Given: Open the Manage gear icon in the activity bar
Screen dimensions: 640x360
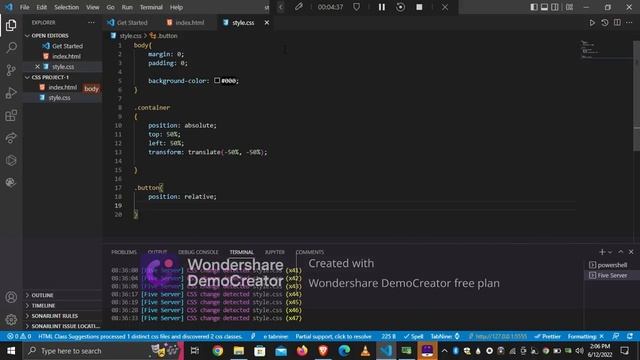Looking at the screenshot, I should [x=11, y=320].
